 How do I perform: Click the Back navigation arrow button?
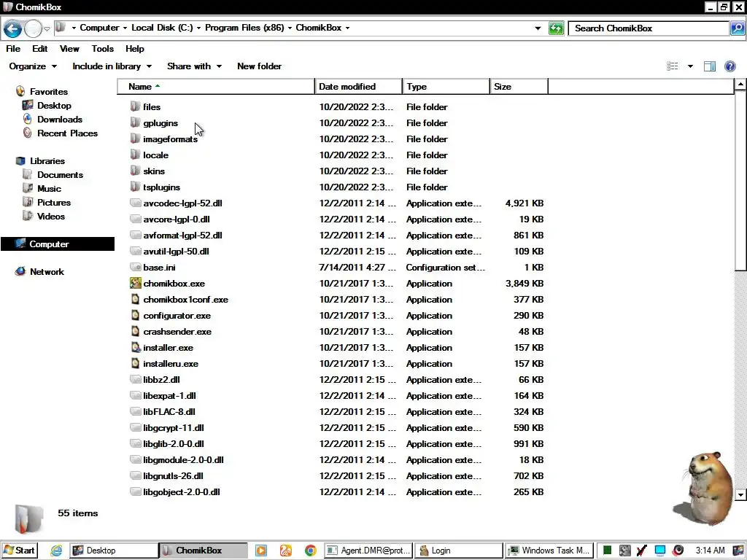coord(12,28)
